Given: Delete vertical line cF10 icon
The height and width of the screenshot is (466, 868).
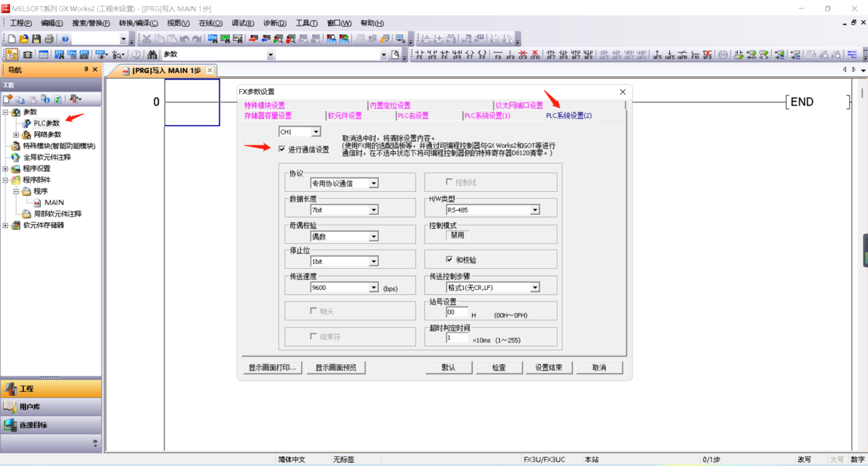Looking at the screenshot, I should 535,55.
